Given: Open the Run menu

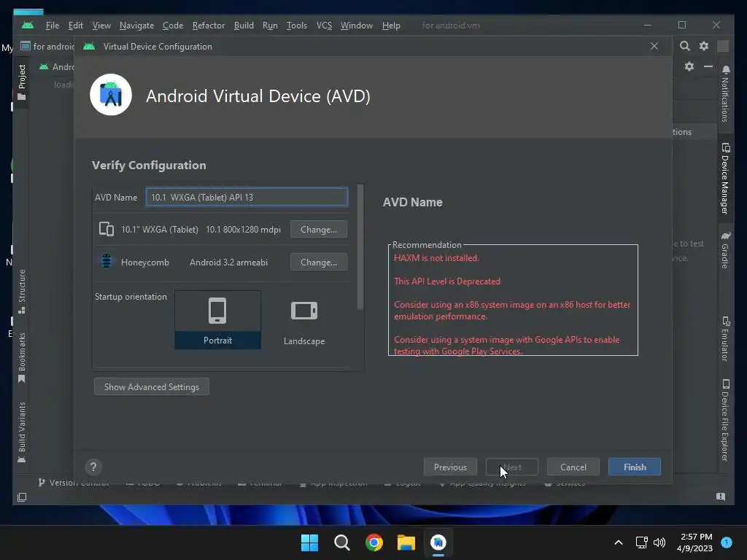Looking at the screenshot, I should [x=270, y=26].
